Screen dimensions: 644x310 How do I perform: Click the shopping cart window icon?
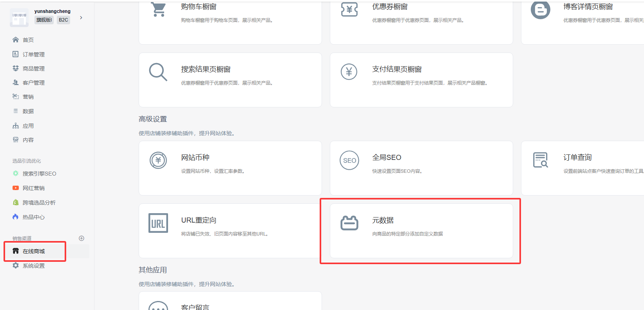click(x=159, y=9)
